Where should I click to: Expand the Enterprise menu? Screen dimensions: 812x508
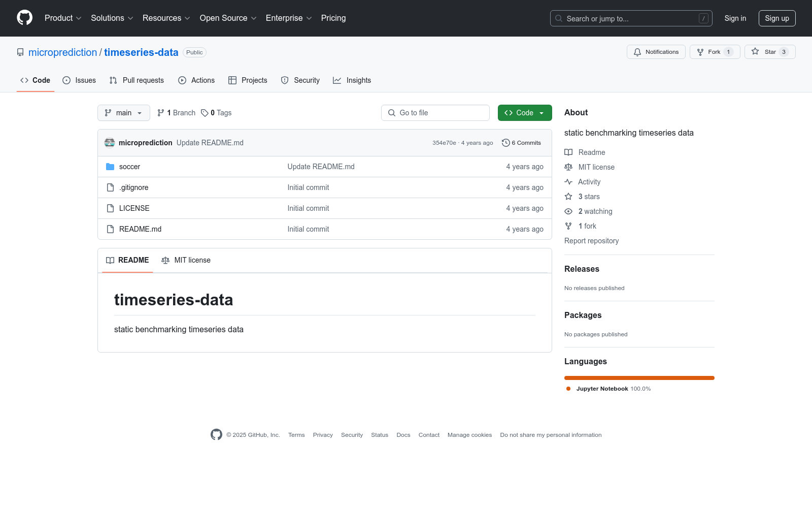[289, 18]
